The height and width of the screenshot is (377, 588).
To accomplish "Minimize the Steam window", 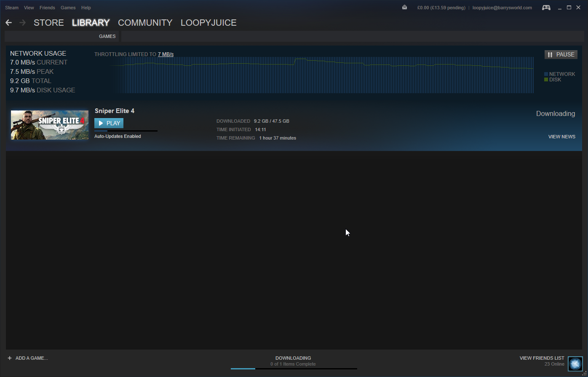I will point(560,8).
